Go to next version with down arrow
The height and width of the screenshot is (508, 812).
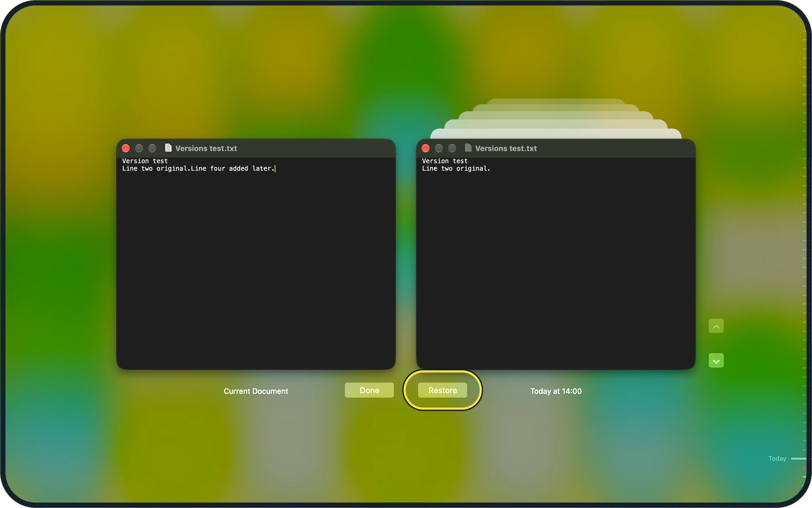pyautogui.click(x=716, y=360)
